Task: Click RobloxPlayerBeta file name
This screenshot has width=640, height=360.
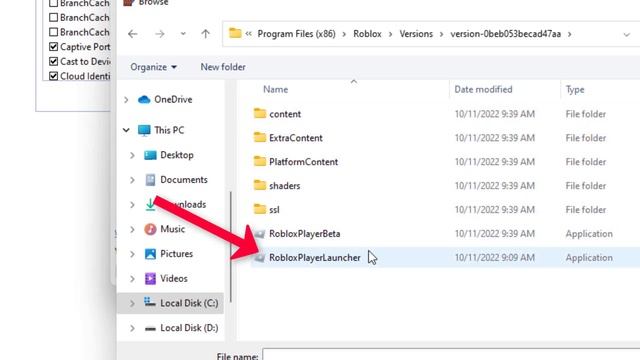Action: [x=304, y=234]
